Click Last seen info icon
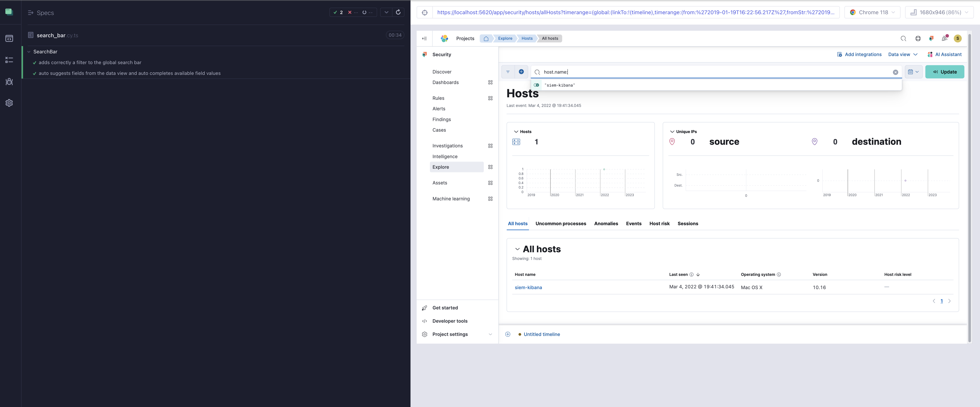980x407 pixels. [x=691, y=275]
